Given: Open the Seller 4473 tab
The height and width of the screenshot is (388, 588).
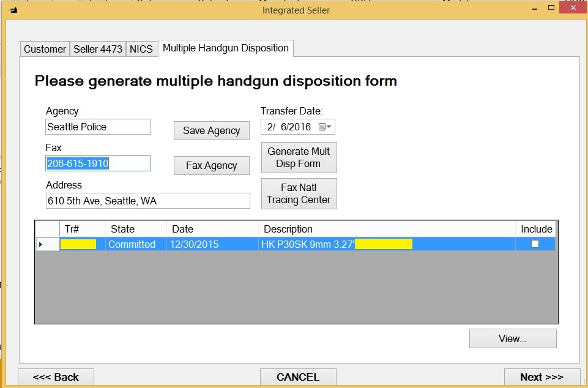Looking at the screenshot, I should click(98, 49).
